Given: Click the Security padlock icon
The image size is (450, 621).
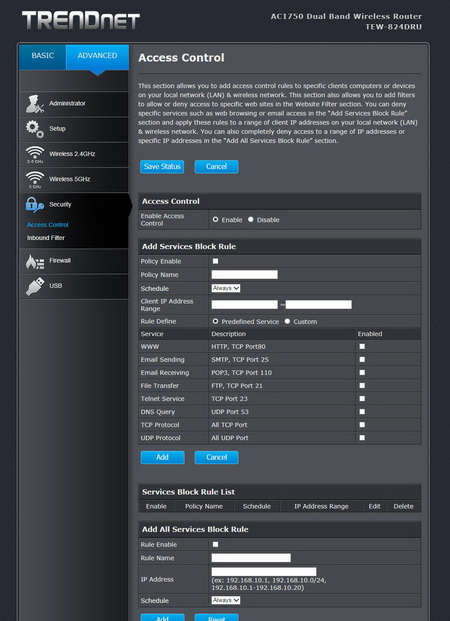Looking at the screenshot, I should coord(34,205).
